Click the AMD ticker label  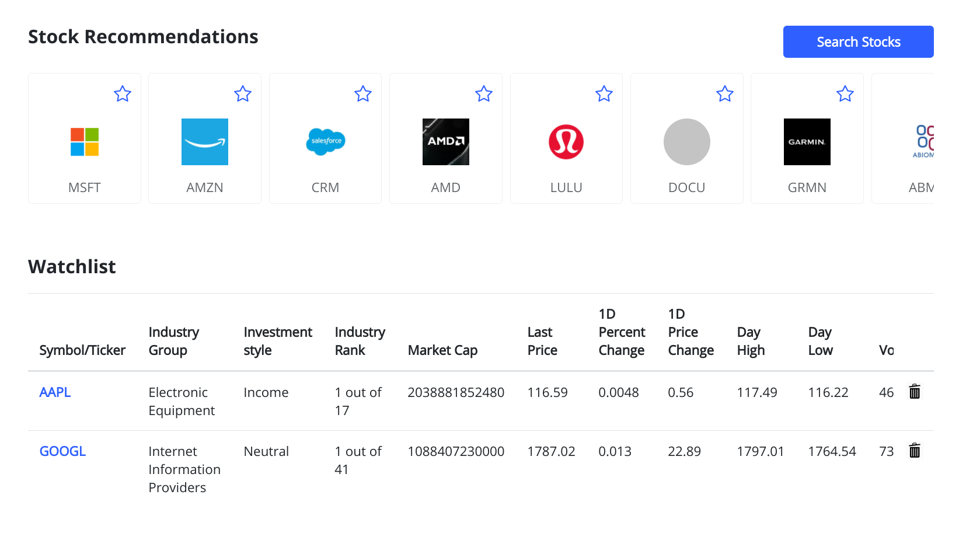[446, 187]
